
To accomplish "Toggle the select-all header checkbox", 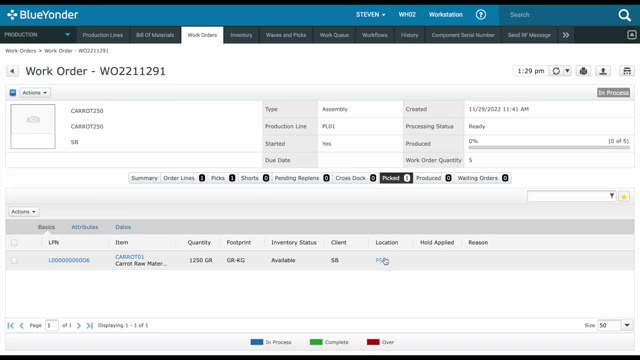I will pyautogui.click(x=14, y=242).
